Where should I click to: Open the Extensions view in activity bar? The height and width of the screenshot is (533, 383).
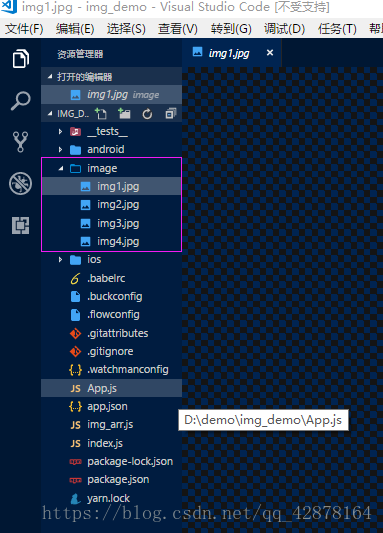20,225
